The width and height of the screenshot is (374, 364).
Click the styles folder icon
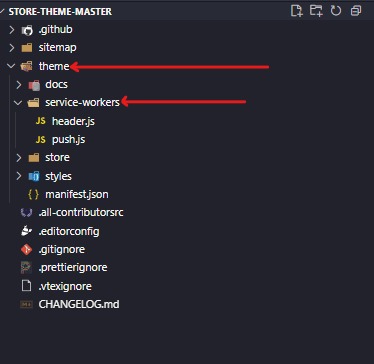pos(34,176)
